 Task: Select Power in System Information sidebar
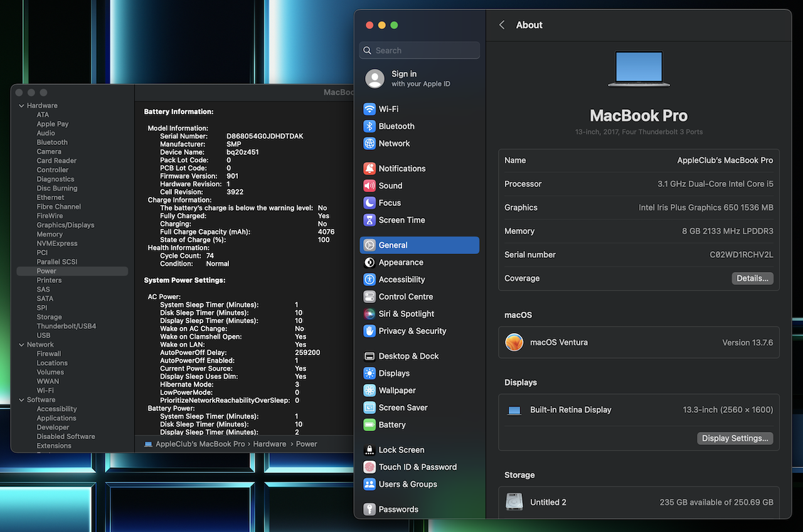click(x=72, y=271)
